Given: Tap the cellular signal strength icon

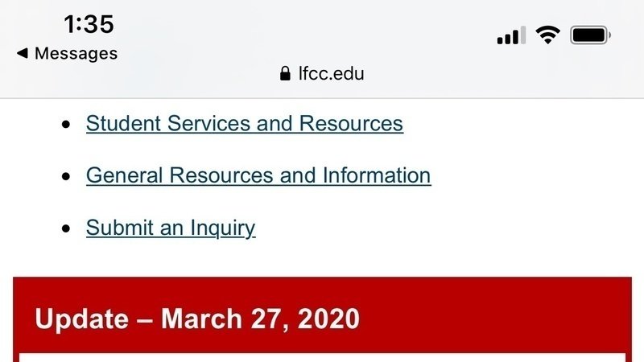Looking at the screenshot, I should (510, 35).
